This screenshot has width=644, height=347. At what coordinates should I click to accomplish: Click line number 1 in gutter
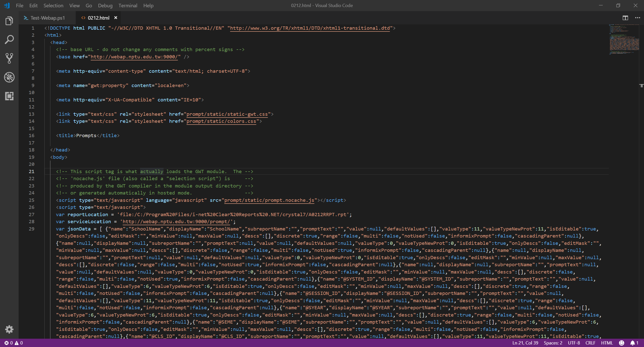33,28
